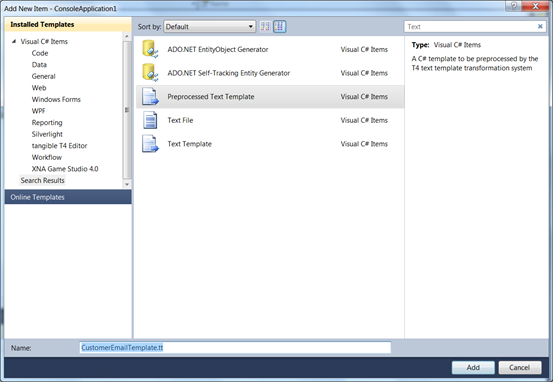This screenshot has height=382, width=553.
Task: Open the help button in the title bar
Action: [514, 6]
